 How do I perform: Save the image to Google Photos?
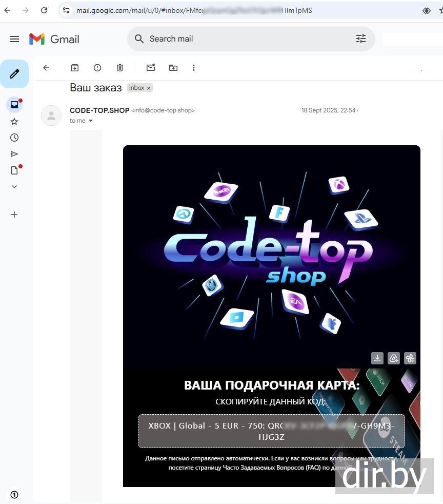(410, 358)
